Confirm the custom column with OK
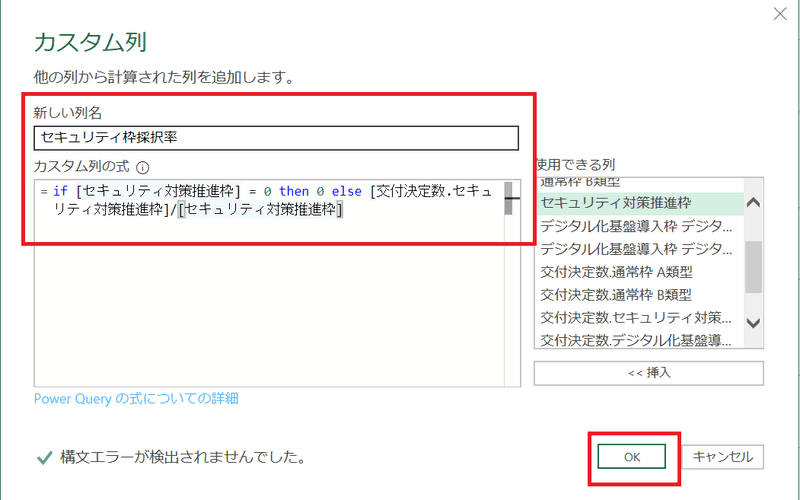The image size is (800, 500). tap(631, 457)
